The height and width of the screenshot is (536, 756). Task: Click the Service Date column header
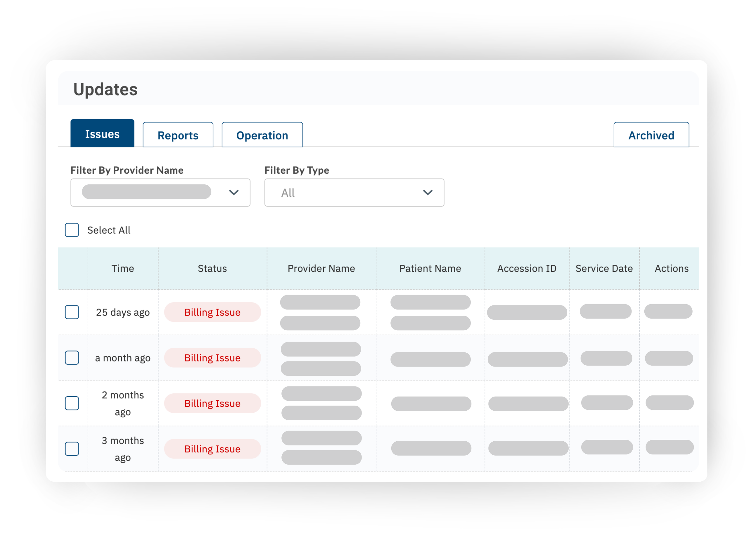tap(604, 268)
